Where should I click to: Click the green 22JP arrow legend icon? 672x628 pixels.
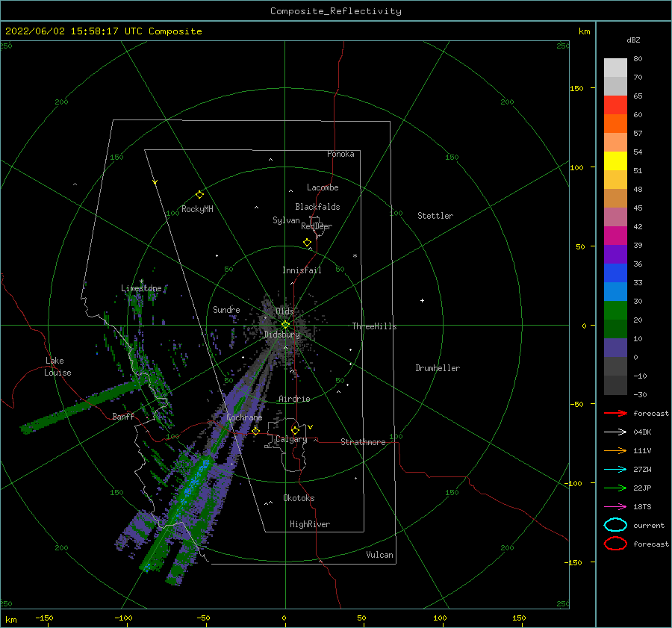[615, 488]
